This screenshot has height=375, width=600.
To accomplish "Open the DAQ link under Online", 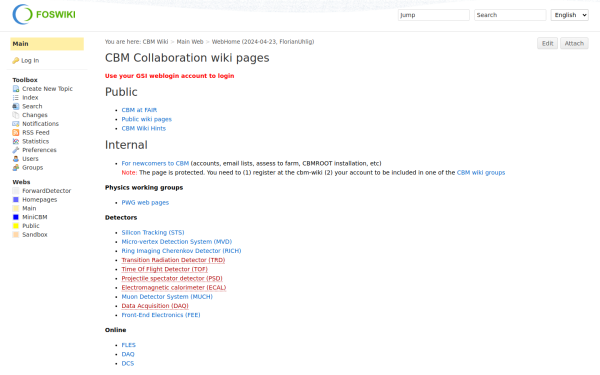I will [128, 354].
